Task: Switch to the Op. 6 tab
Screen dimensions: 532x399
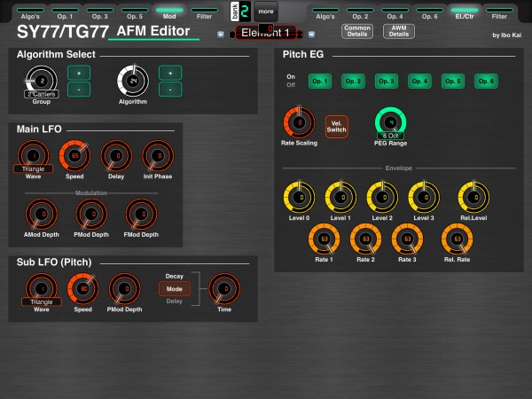Action: (x=429, y=13)
